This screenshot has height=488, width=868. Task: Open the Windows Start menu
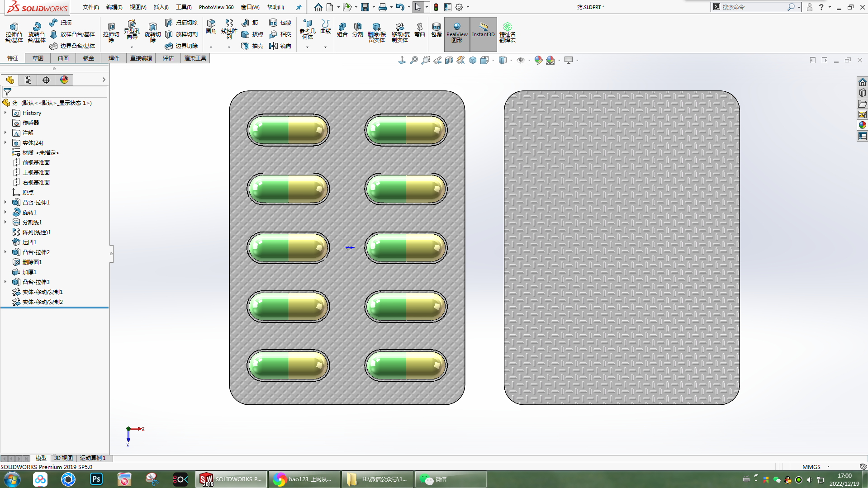point(12,479)
